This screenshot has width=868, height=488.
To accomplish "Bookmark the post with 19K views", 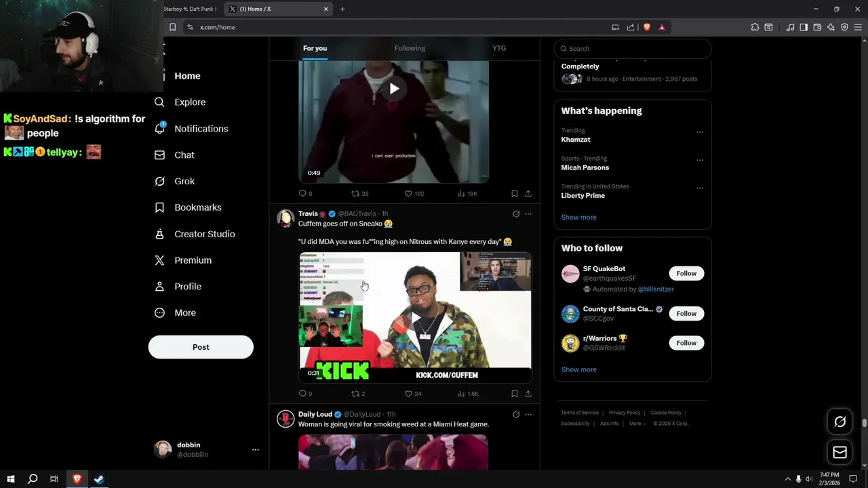I will click(515, 194).
